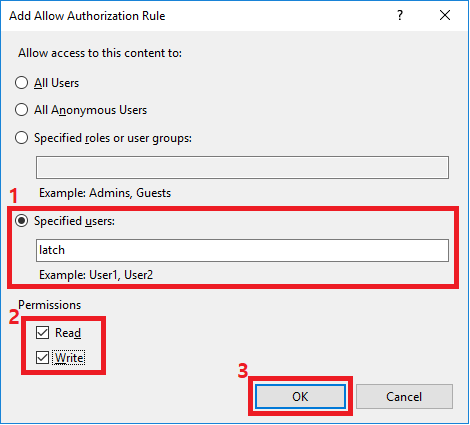Select the All Users radio button

tap(22, 83)
